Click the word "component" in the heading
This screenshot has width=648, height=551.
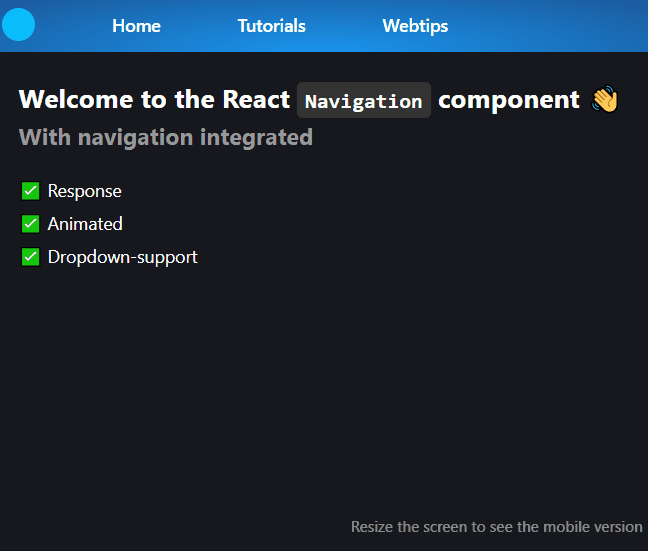point(508,100)
